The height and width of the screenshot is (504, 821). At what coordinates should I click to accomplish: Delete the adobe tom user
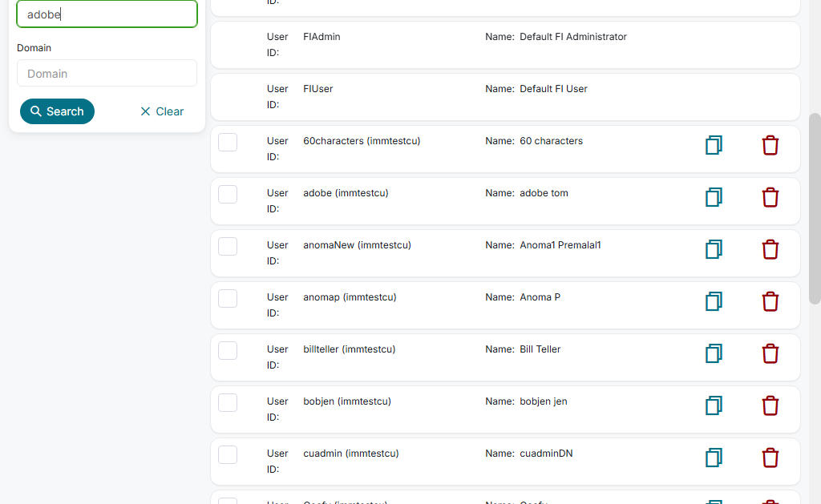tap(770, 197)
